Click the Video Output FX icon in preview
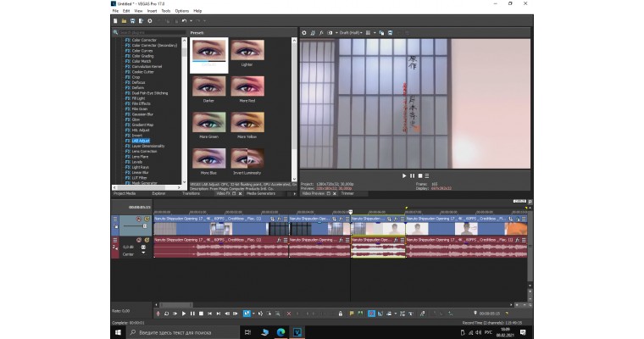The height and width of the screenshot is (339, 644). click(x=323, y=32)
